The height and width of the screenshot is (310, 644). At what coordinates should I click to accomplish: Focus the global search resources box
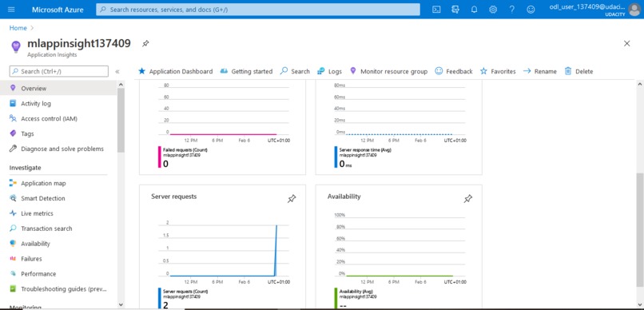(x=258, y=10)
